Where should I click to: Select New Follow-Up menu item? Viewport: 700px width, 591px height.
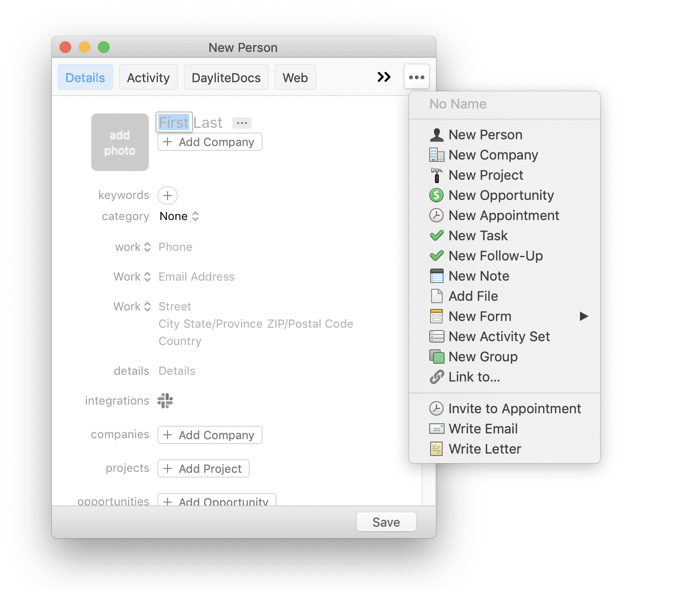point(505,256)
